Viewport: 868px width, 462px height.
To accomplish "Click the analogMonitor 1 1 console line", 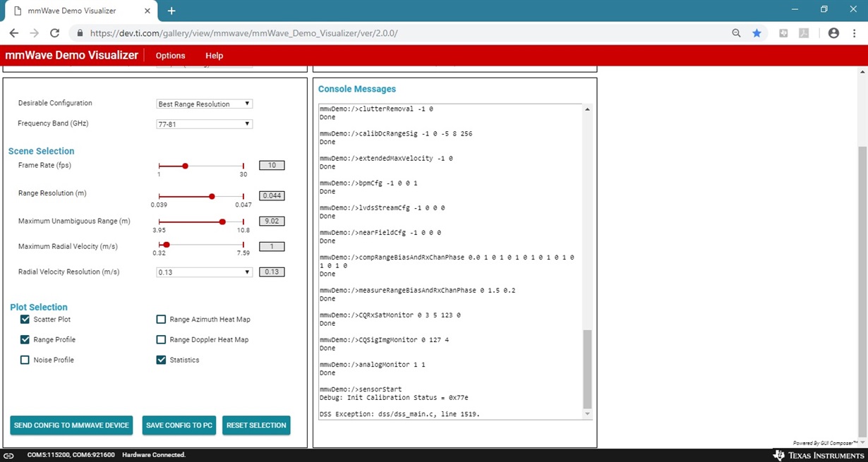I will point(373,365).
